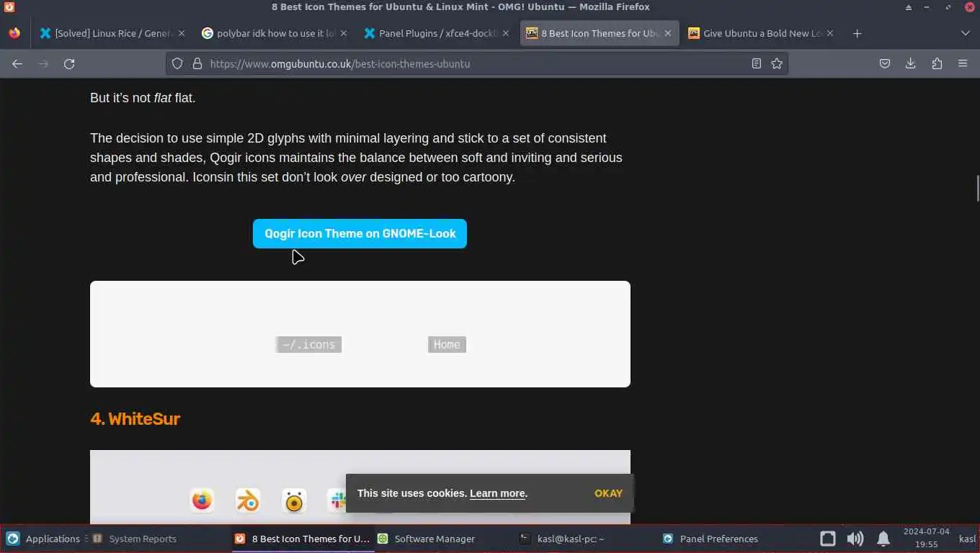
Task: Open Firefox hamburger application menu
Action: click(x=963, y=63)
